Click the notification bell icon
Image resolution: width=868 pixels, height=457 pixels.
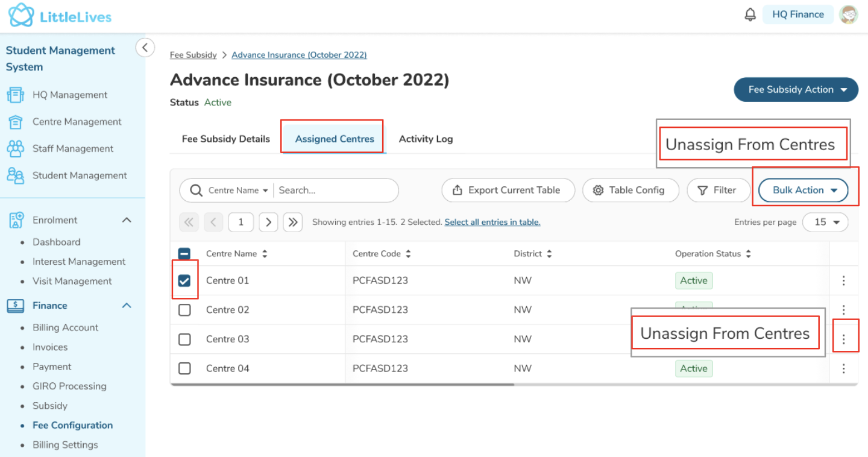(x=750, y=14)
